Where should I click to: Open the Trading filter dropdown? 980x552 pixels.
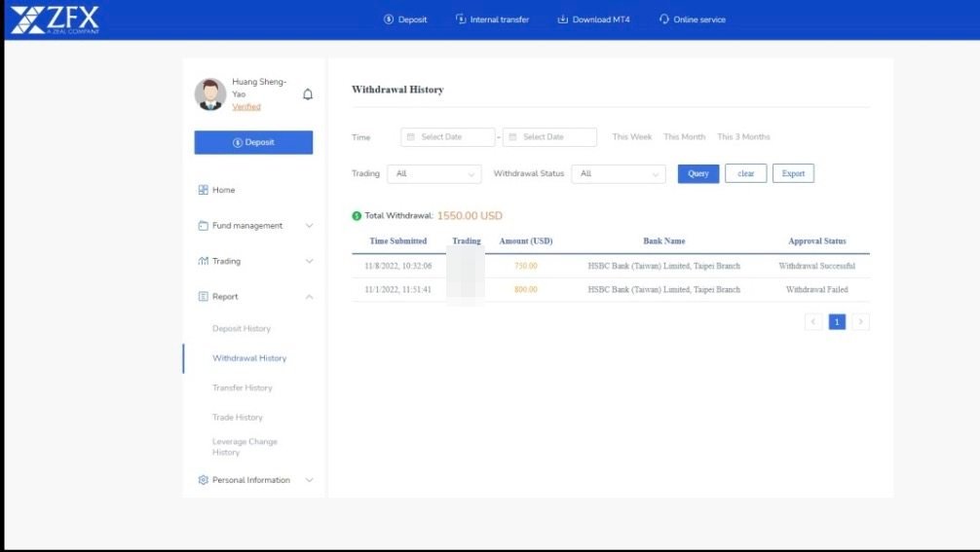(x=434, y=174)
